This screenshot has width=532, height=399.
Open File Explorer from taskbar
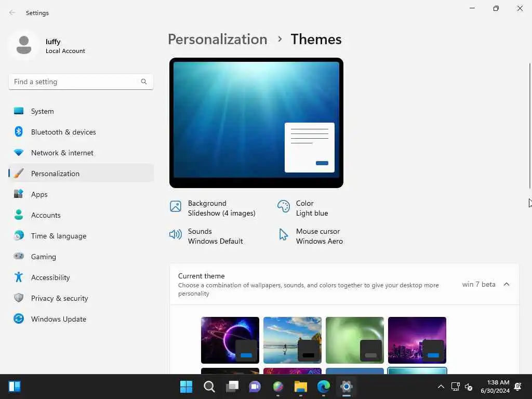[x=301, y=387]
